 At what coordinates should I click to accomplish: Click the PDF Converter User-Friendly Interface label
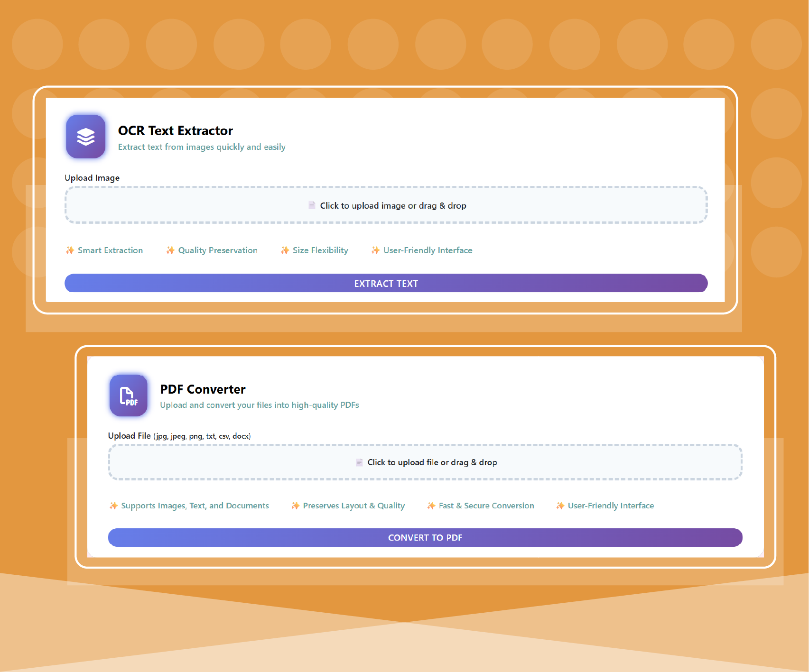pyautogui.click(x=611, y=506)
